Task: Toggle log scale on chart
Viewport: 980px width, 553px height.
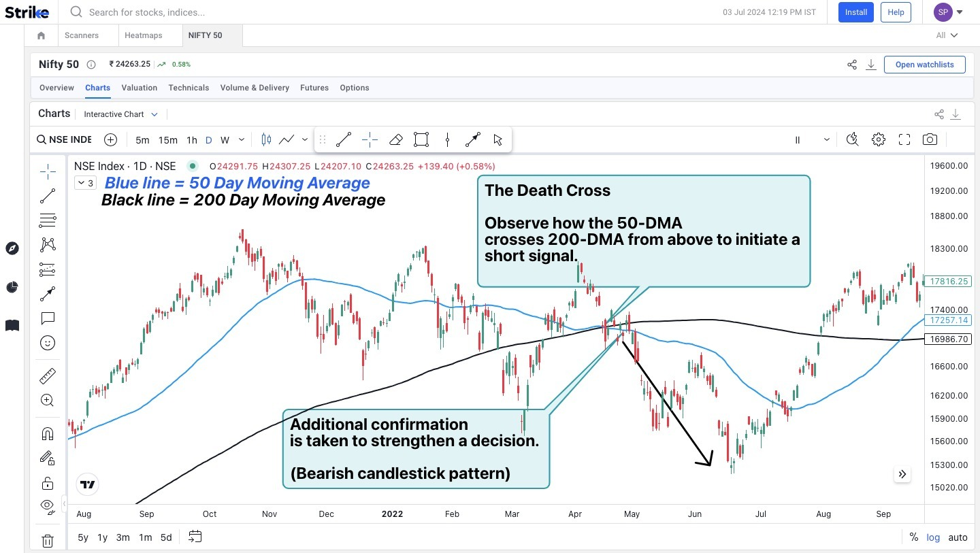Action: pyautogui.click(x=933, y=537)
